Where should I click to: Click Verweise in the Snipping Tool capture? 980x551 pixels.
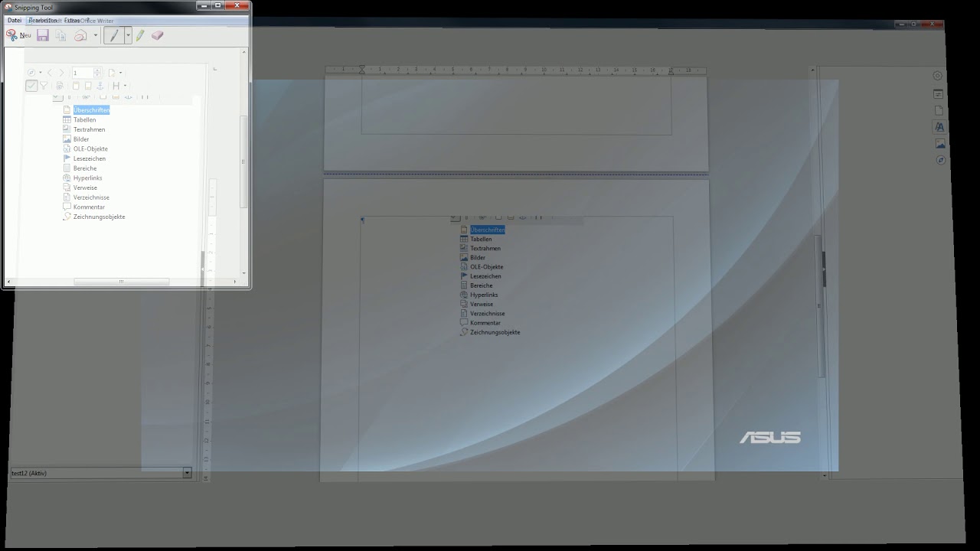[x=85, y=187]
